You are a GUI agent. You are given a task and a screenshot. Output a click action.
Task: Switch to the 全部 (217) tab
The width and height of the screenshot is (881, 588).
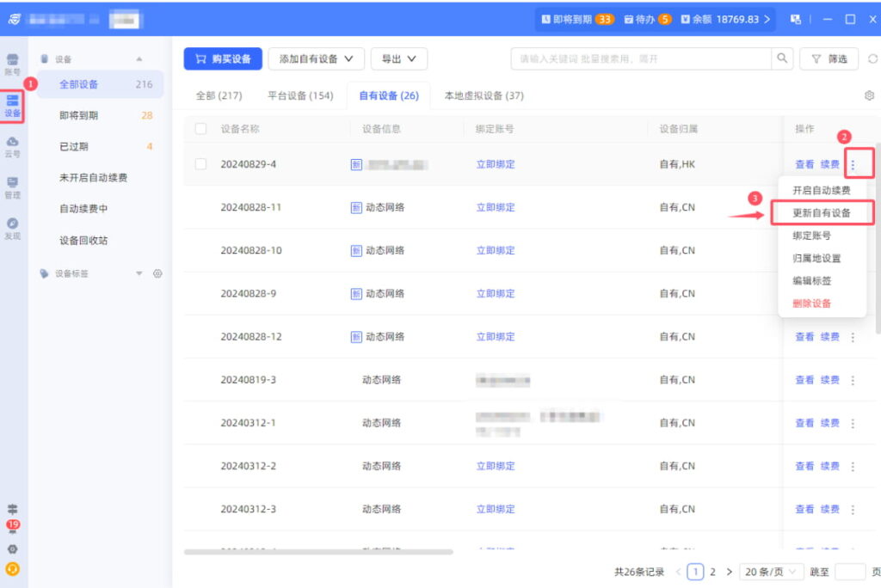(219, 95)
